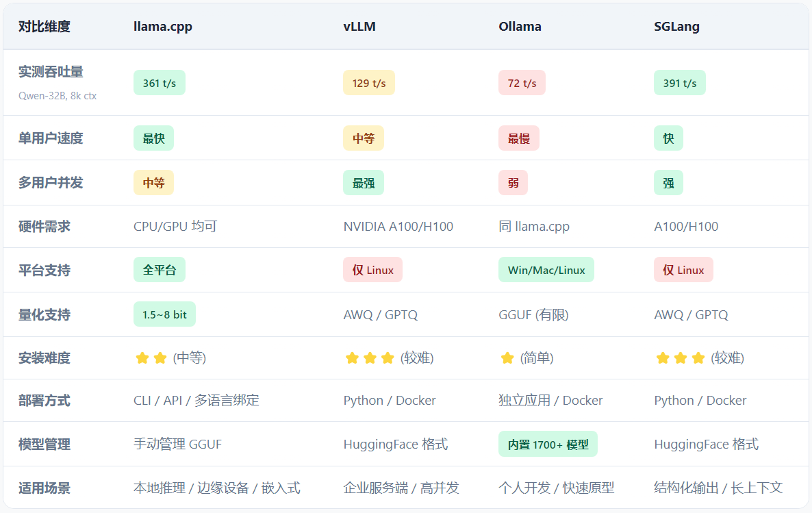Click the first star in SGLang 安装难度
The width and height of the screenshot is (812, 513).
point(663,358)
